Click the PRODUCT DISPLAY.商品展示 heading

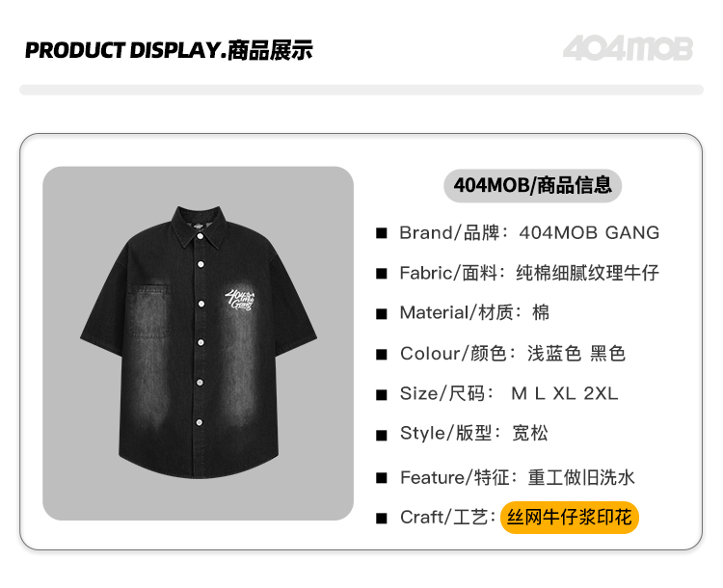tap(169, 50)
